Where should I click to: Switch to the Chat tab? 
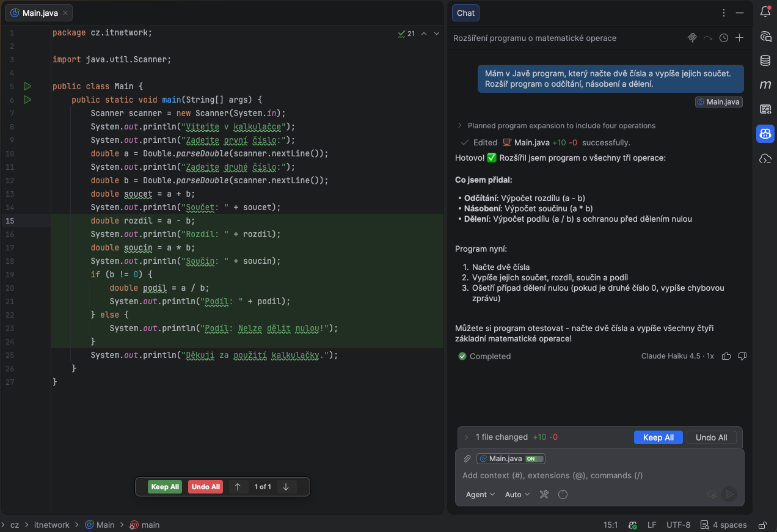(x=465, y=13)
